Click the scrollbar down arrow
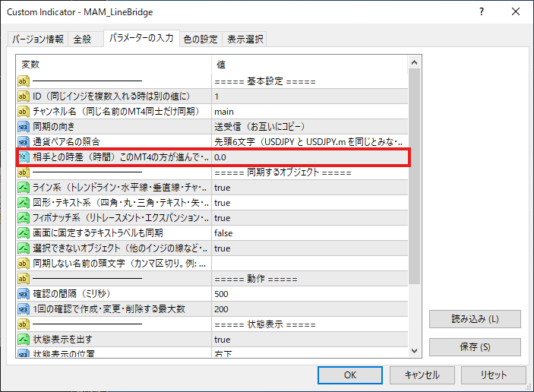Image resolution: width=534 pixels, height=392 pixels. pos(414,351)
